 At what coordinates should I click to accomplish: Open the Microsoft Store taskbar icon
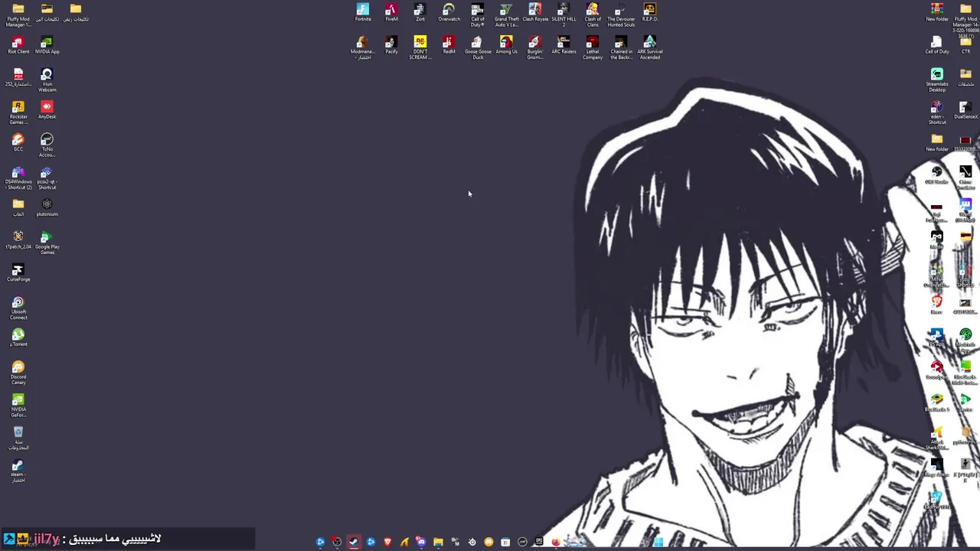pos(505,542)
